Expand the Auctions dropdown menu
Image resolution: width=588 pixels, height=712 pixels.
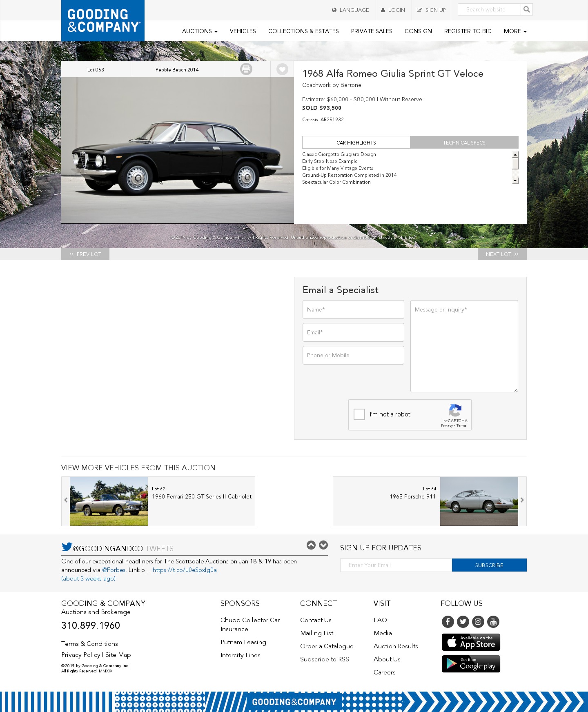(x=200, y=31)
